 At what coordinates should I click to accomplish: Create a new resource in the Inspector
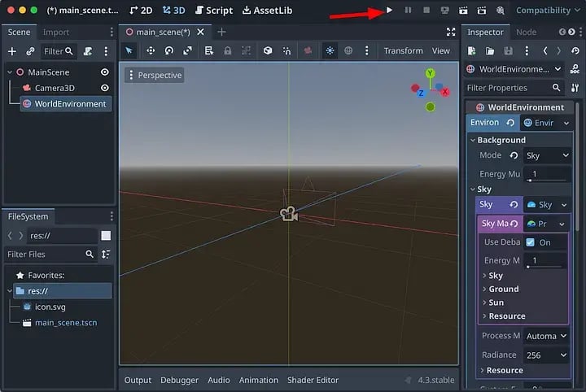pos(471,50)
